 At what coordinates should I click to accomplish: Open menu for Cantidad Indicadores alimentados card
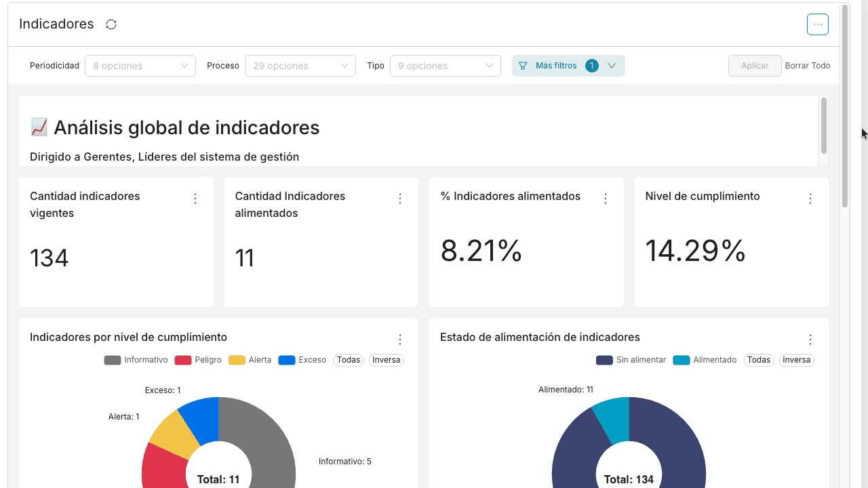pos(400,199)
